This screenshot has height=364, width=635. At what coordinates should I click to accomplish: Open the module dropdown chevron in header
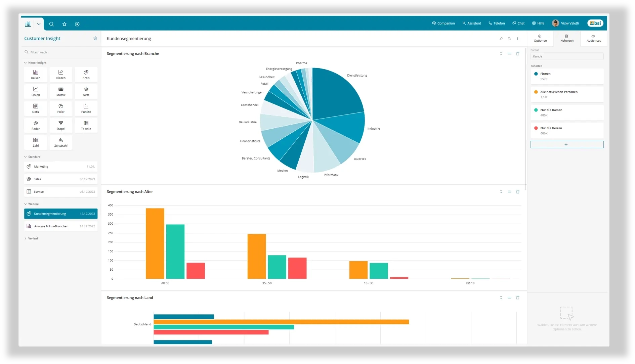click(39, 24)
